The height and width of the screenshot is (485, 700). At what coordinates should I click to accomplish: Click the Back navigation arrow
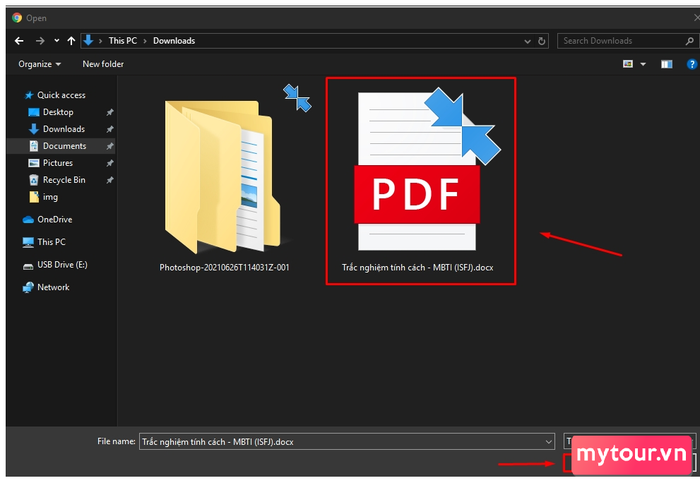(x=19, y=41)
